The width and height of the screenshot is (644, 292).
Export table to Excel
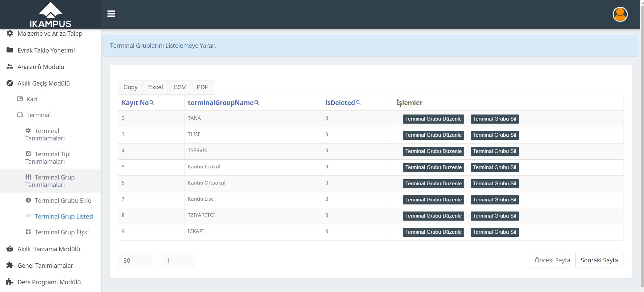coord(155,87)
